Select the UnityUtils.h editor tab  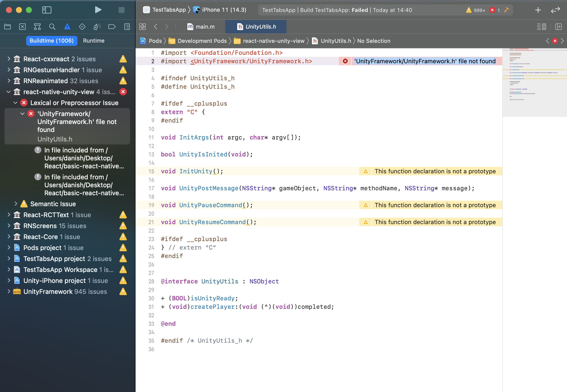pyautogui.click(x=257, y=27)
